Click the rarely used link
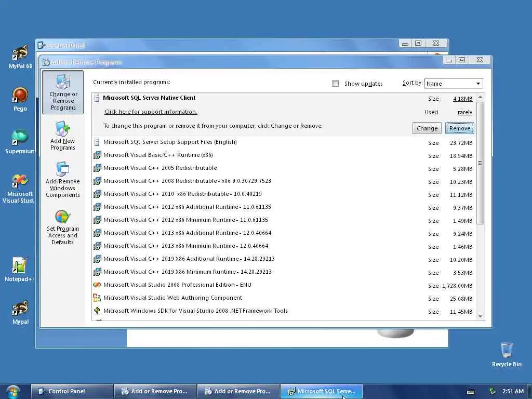 coord(465,112)
